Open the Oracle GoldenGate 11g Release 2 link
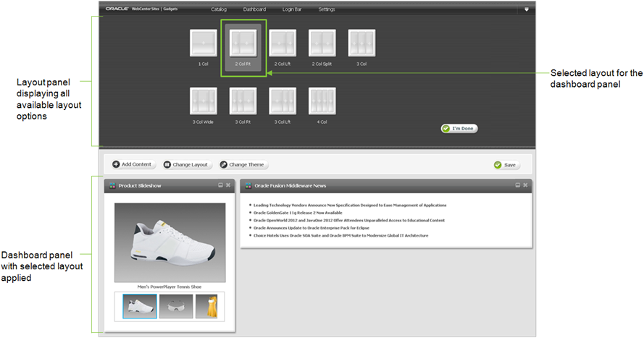This screenshot has height=338, width=644. pyautogui.click(x=297, y=213)
